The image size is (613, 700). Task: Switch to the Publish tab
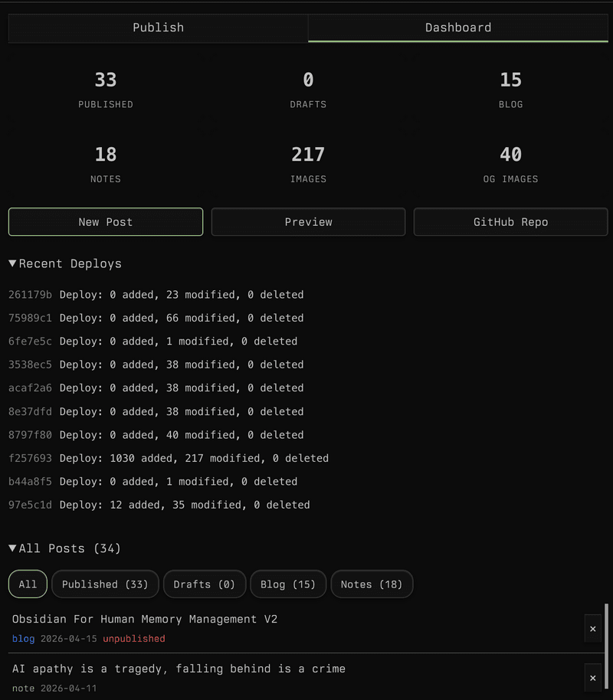[158, 28]
